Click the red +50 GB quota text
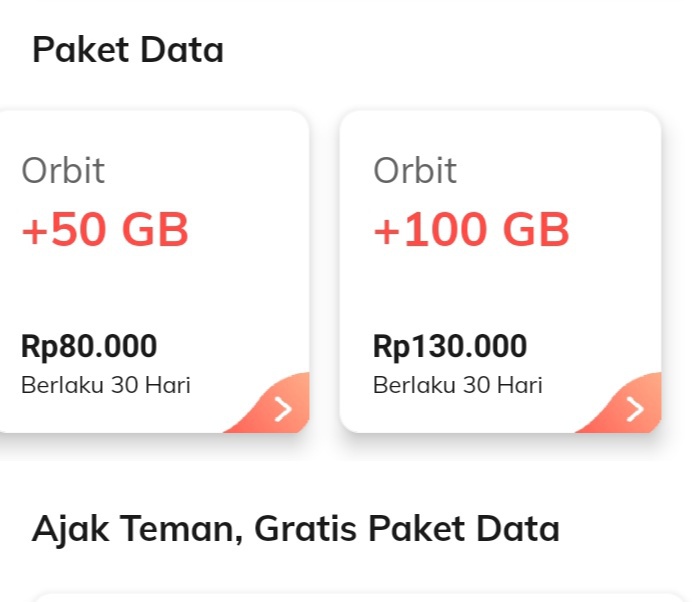Image resolution: width=692 pixels, height=602 pixels. pos(105,231)
